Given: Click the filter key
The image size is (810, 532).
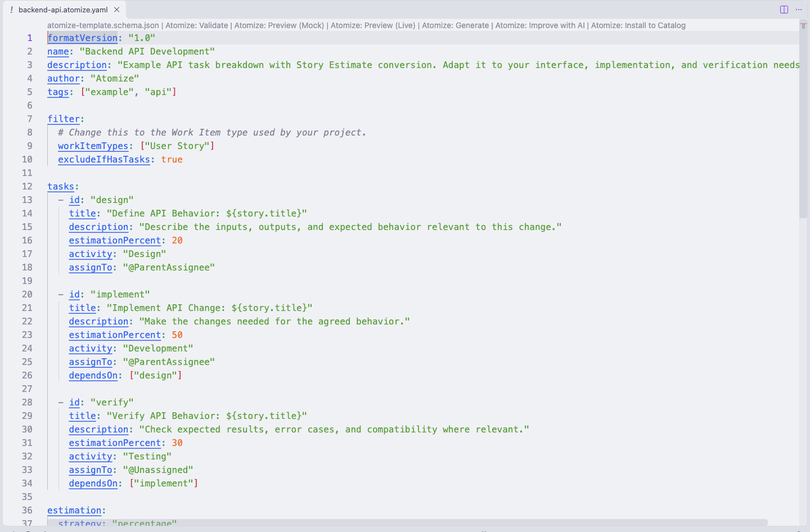Looking at the screenshot, I should (64, 119).
